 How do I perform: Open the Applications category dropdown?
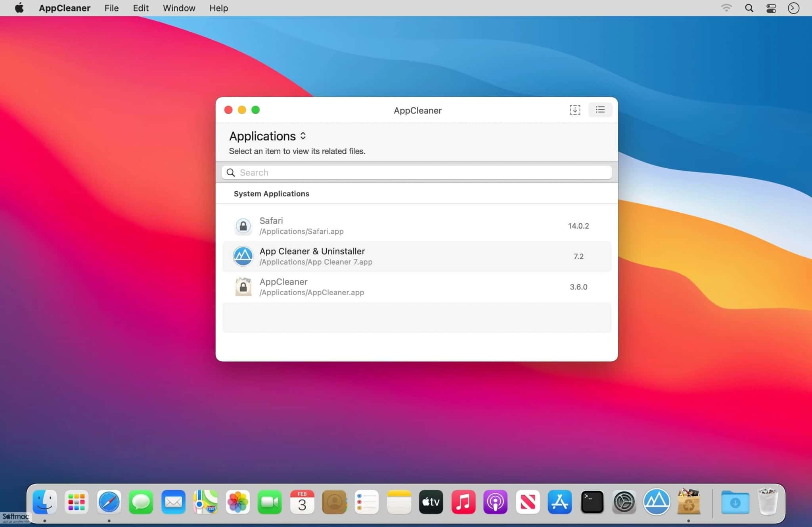[268, 136]
